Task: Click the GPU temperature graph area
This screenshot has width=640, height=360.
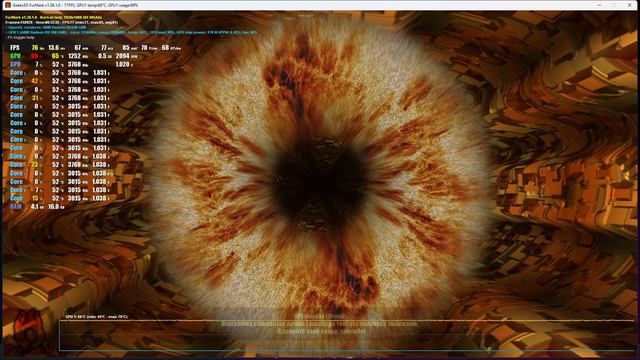Action: (x=348, y=336)
